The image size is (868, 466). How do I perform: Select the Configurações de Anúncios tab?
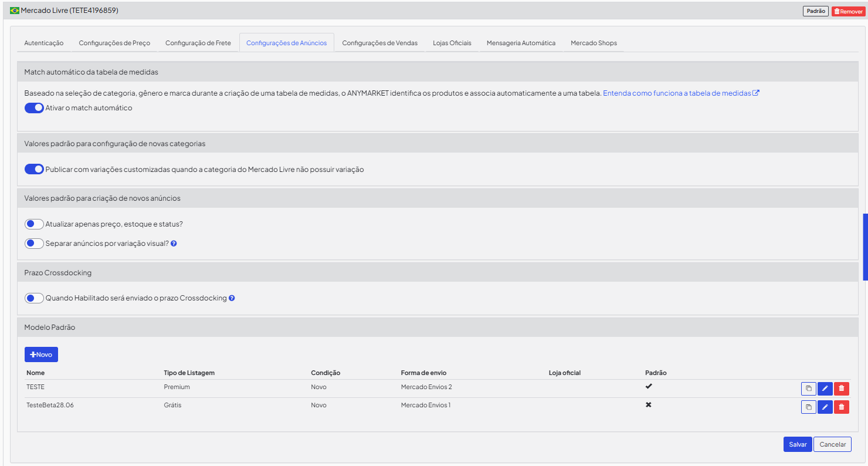[x=287, y=43]
